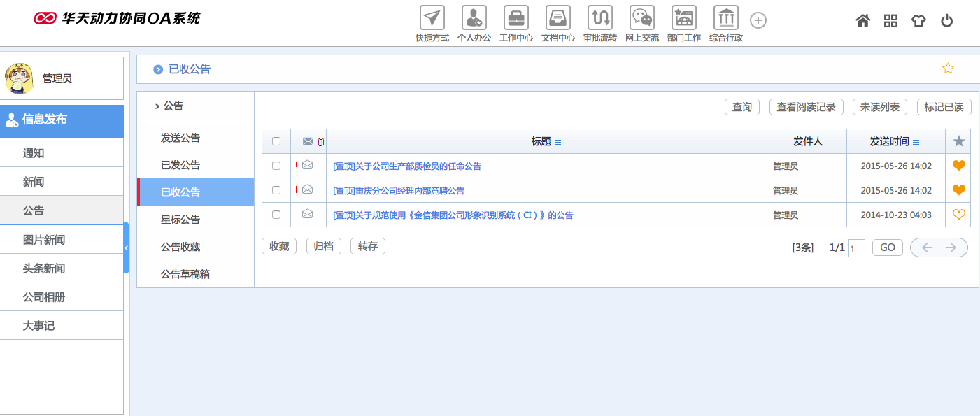Open the sort options on the 标题 column
This screenshot has width=980, height=416.
tap(558, 141)
